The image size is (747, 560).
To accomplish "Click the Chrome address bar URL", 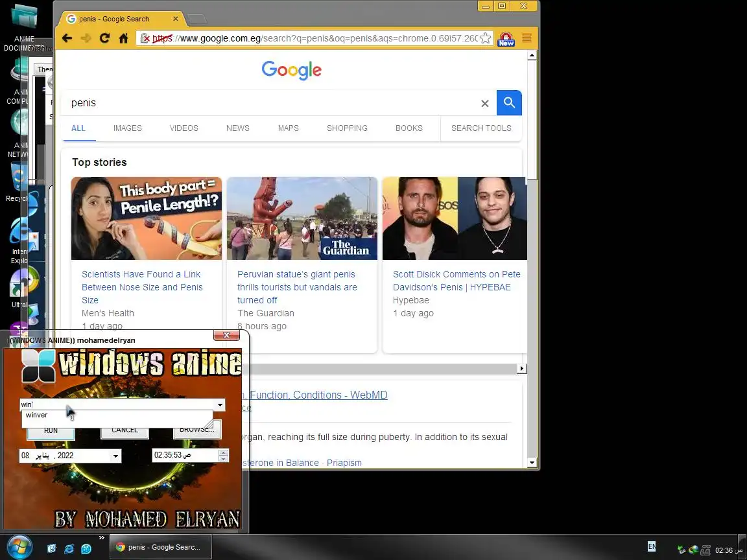I will 314,38.
